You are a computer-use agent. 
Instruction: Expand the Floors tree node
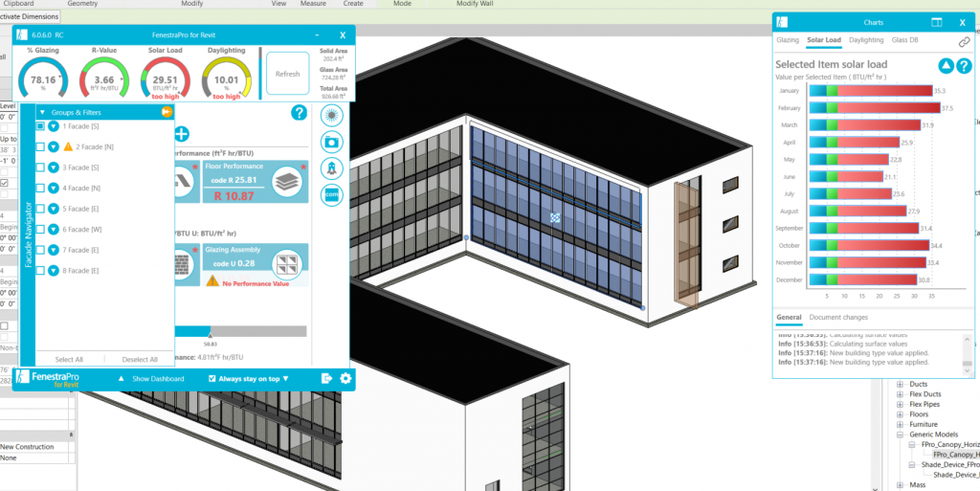900,414
